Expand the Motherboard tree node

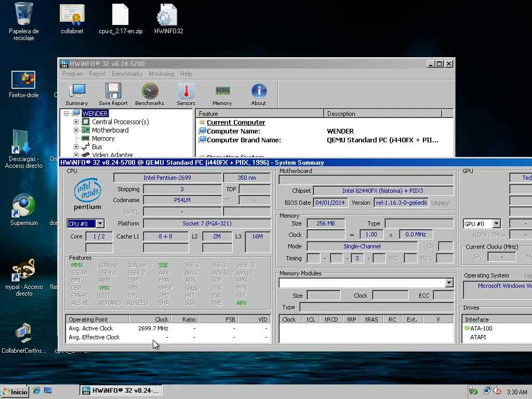pyautogui.click(x=76, y=130)
